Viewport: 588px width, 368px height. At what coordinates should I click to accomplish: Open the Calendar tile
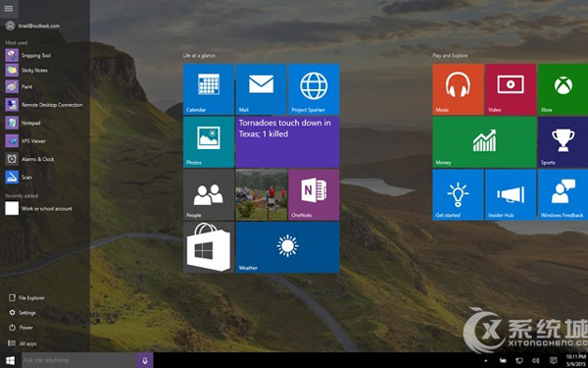click(209, 89)
